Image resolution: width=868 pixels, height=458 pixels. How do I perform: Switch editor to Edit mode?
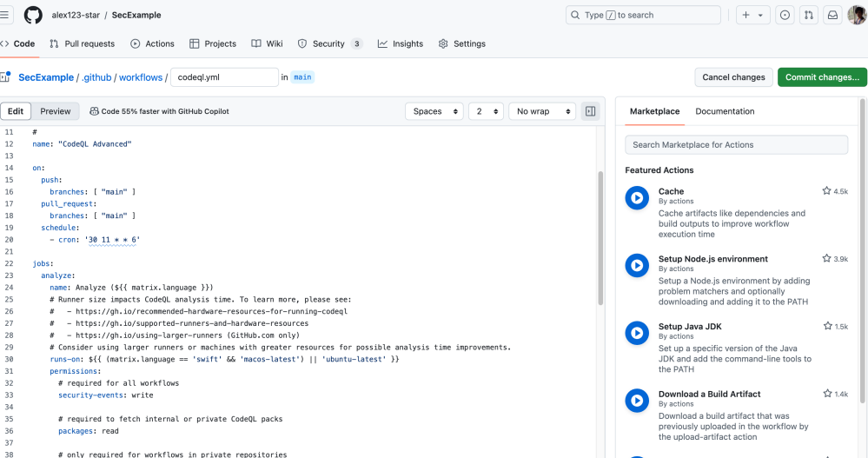point(16,111)
